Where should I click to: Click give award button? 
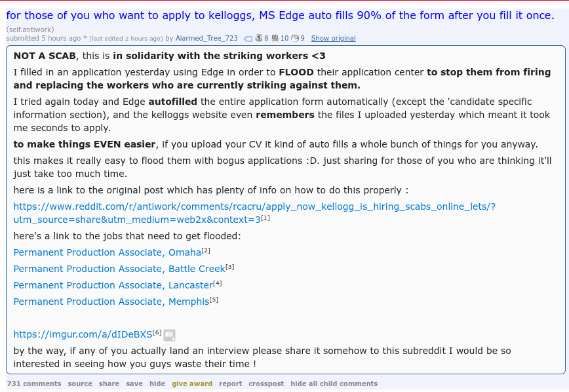pos(192,383)
